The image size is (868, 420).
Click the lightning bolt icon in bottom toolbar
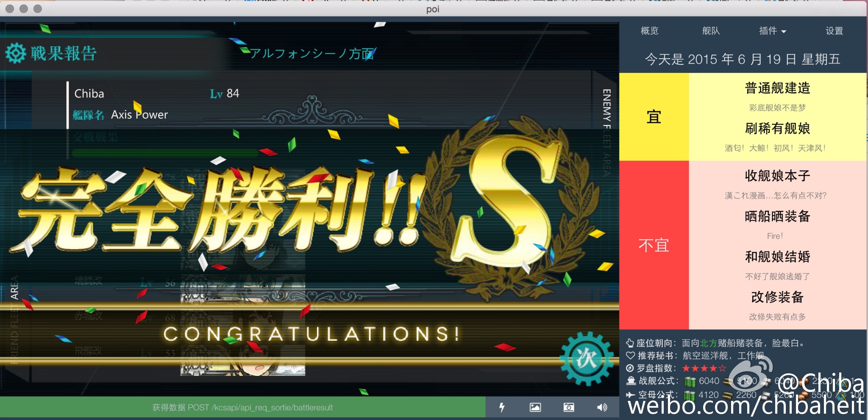pos(502,407)
